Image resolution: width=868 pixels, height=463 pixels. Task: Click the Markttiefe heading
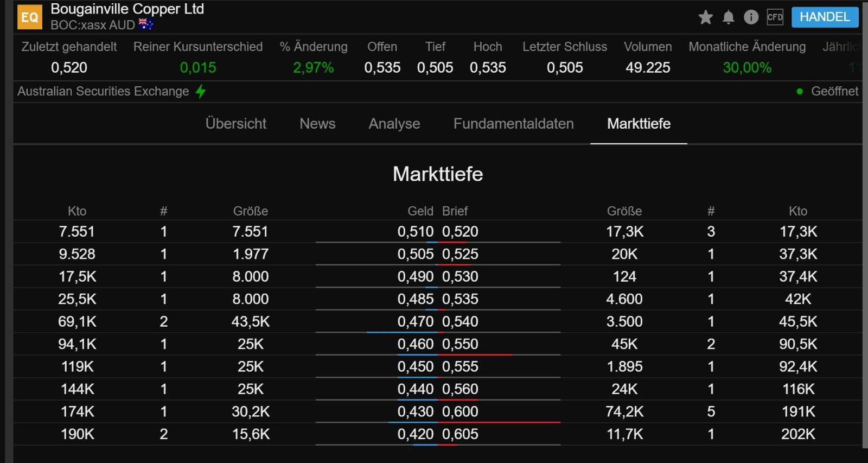(438, 174)
